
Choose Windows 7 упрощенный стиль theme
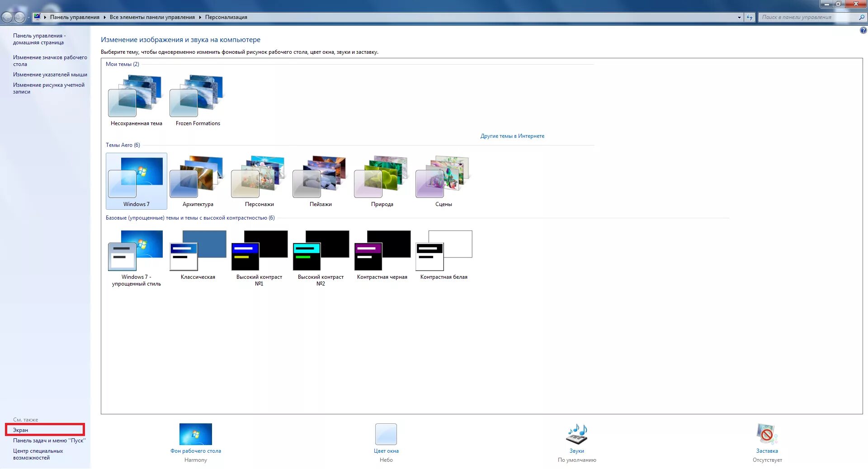136,258
